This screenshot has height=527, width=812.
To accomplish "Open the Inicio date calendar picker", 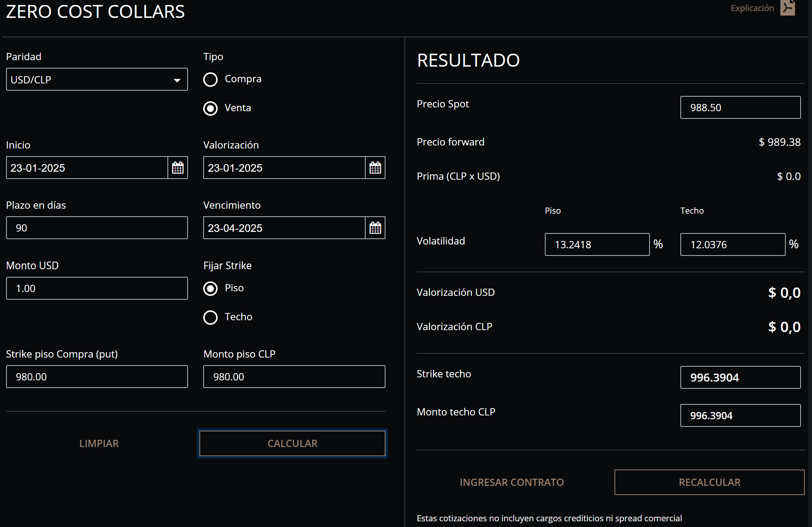I will point(178,168).
